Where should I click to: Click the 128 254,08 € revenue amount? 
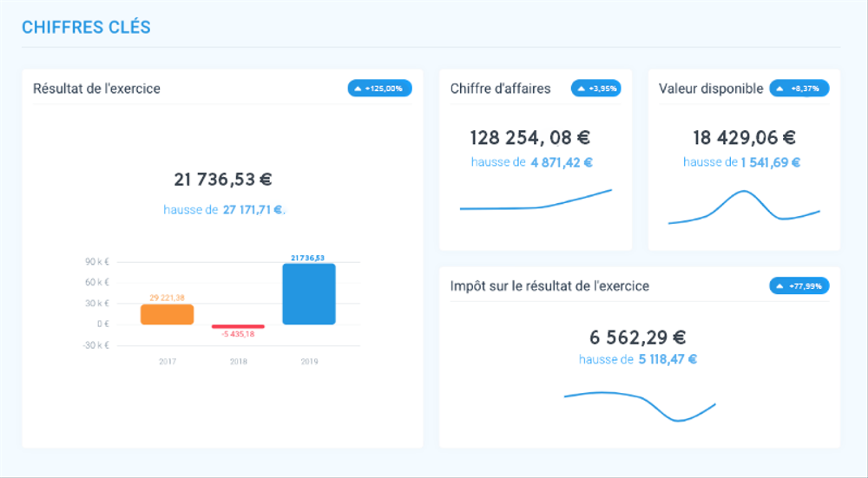pyautogui.click(x=530, y=137)
